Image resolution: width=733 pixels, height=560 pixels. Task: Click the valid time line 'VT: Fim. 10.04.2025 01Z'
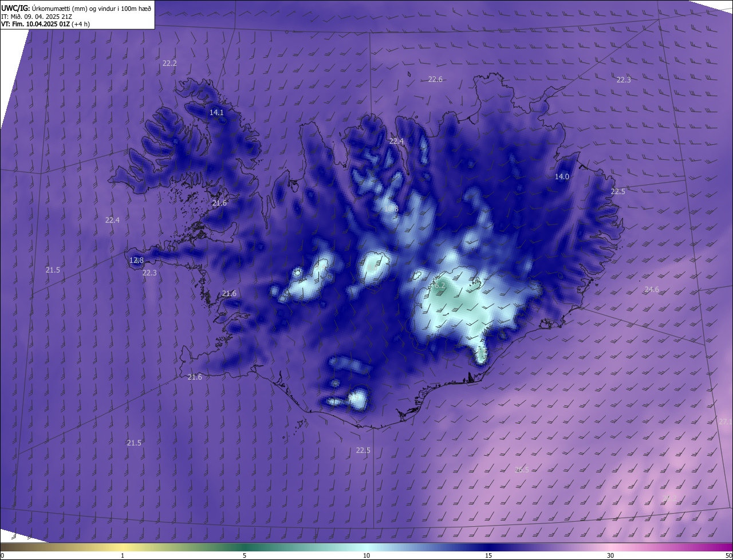click(x=36, y=24)
